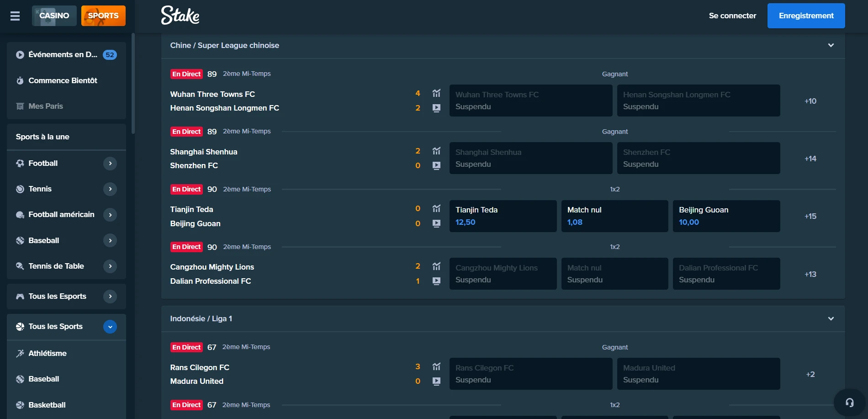Image resolution: width=868 pixels, height=419 pixels.
Task: Open live stream icon for Dalian Professional FC
Action: [x=436, y=281]
